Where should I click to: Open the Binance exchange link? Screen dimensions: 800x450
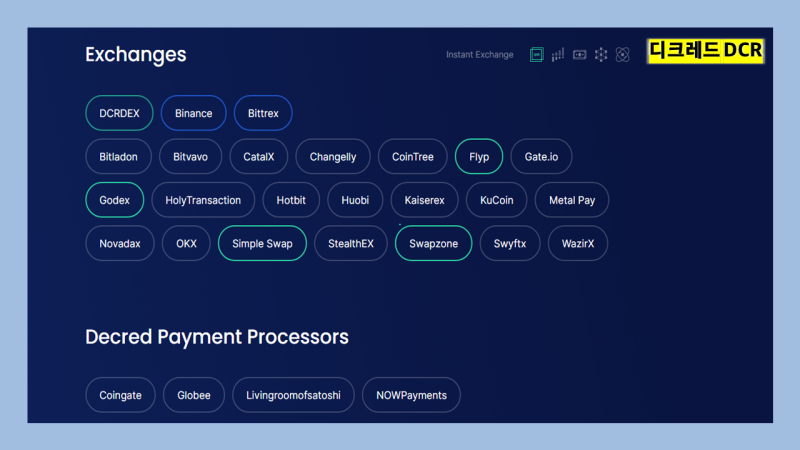coord(194,113)
